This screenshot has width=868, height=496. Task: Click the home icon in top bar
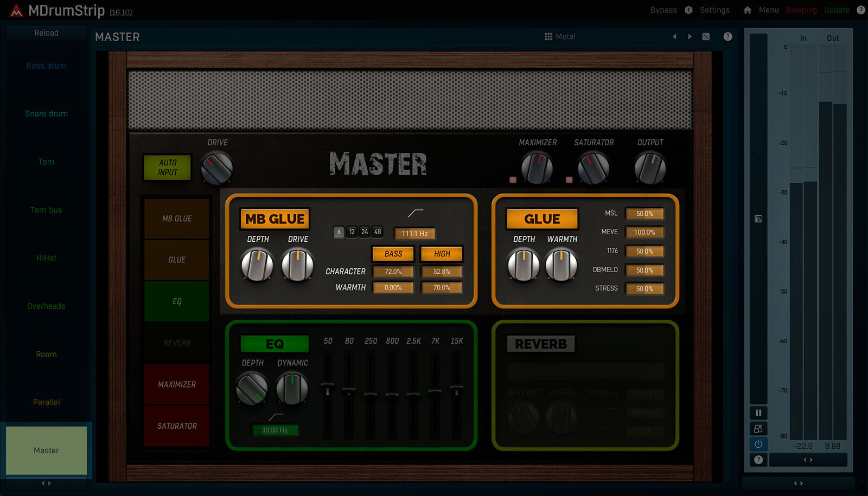(x=747, y=10)
